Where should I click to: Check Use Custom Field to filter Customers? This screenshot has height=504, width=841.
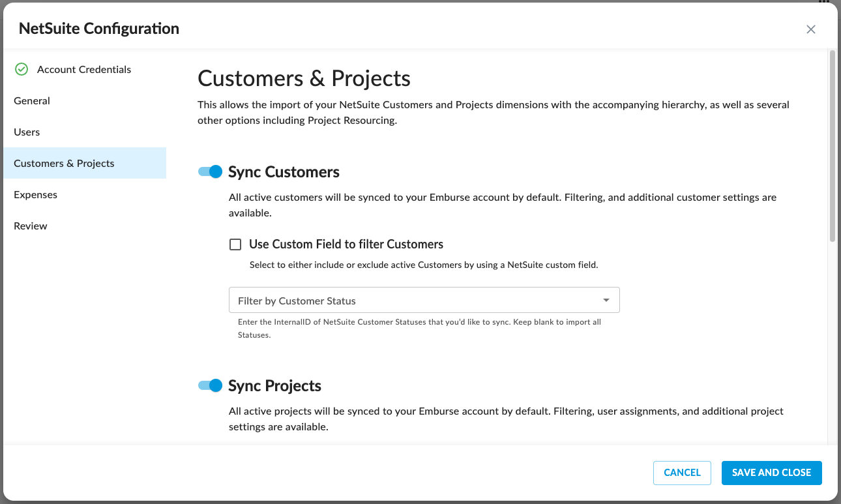point(235,245)
